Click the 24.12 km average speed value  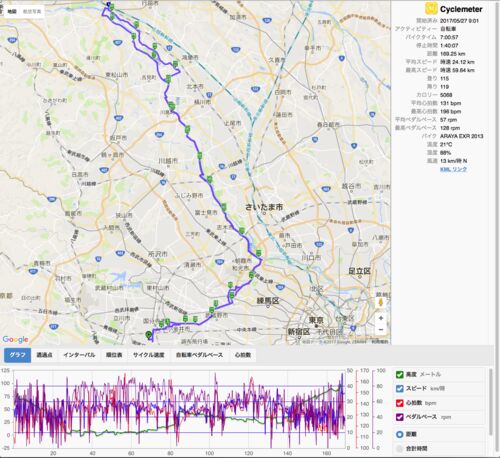pos(457,62)
